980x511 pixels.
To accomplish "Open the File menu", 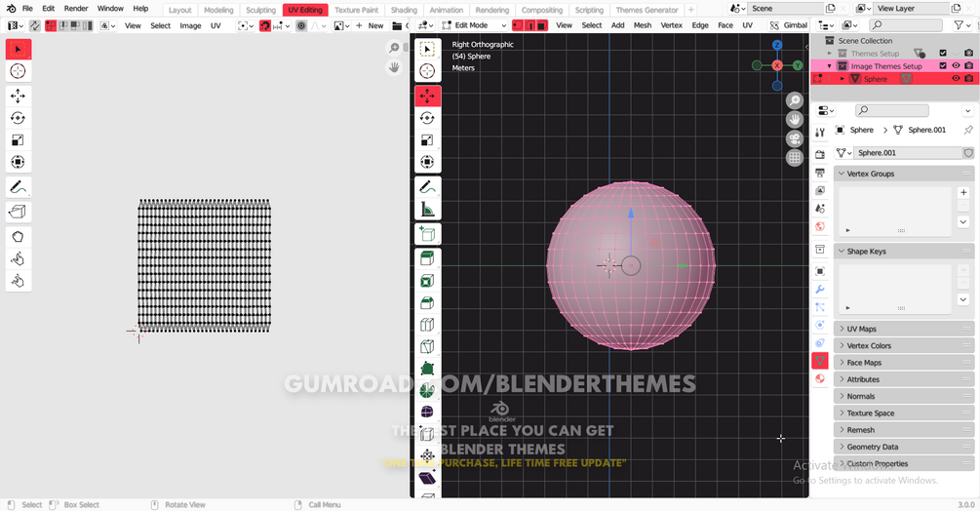I will coord(27,9).
